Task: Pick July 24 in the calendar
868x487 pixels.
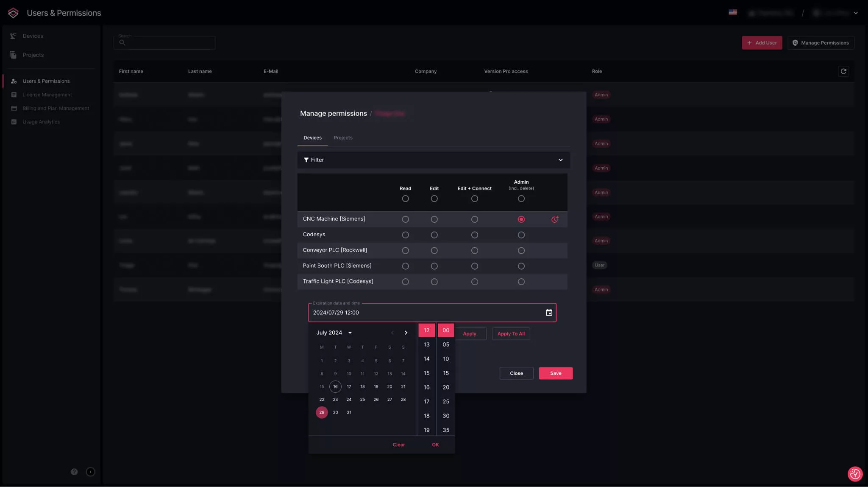Action: coord(349,400)
